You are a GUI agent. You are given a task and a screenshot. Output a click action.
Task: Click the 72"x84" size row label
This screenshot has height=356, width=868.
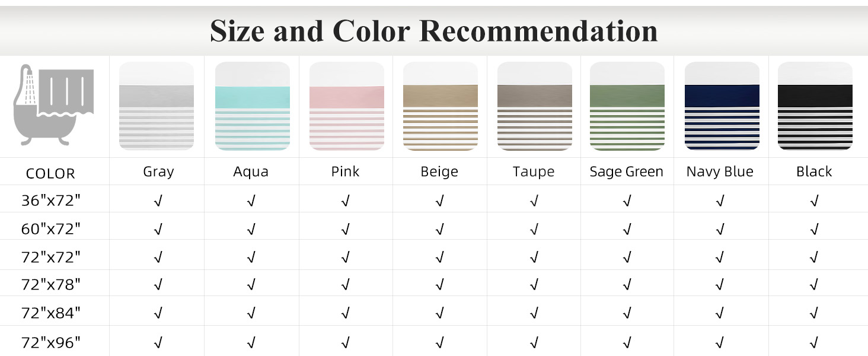51,313
